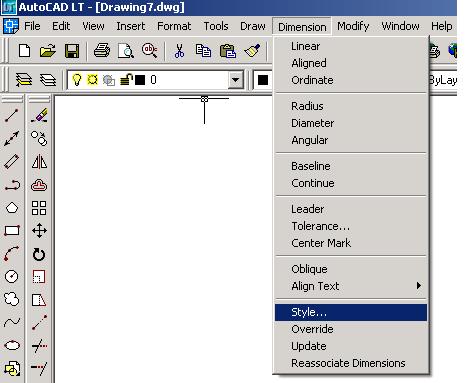Save the drawing with the floppy disk icon
469x383 pixels.
pos(72,51)
